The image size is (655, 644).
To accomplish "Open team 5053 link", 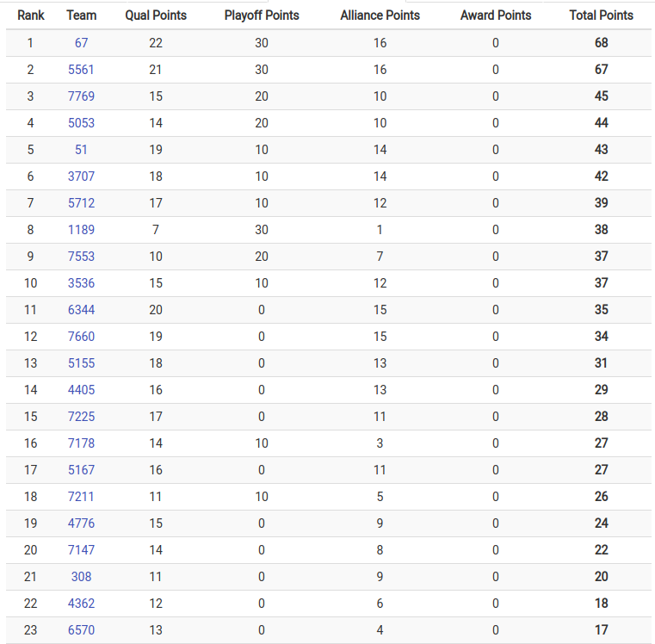I will pyautogui.click(x=81, y=123).
